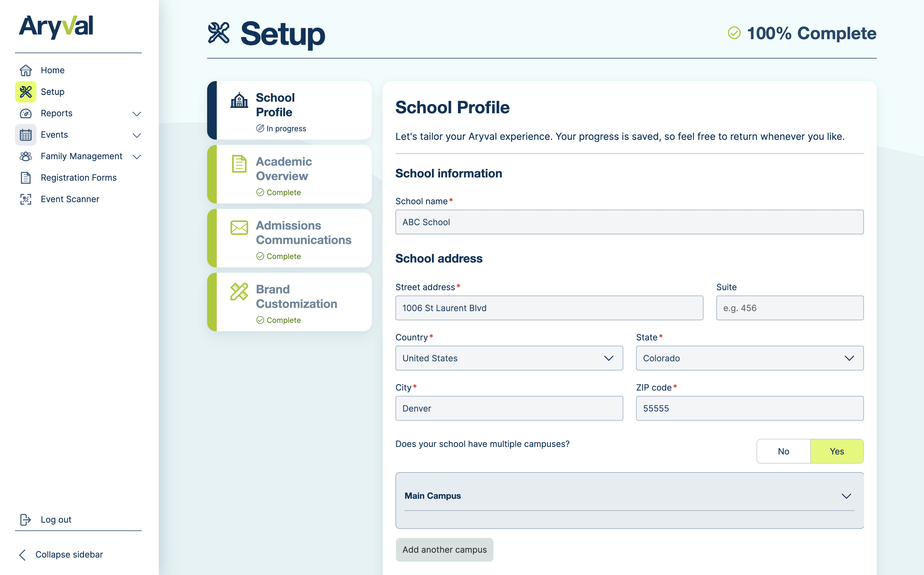Click the Registration Forms document icon
This screenshot has width=924, height=575.
25,178
